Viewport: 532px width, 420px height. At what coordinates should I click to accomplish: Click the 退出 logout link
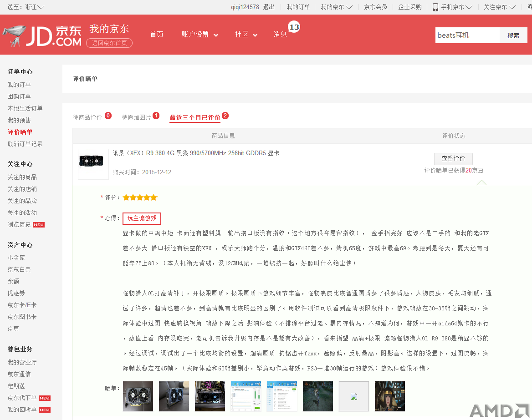pos(269,7)
